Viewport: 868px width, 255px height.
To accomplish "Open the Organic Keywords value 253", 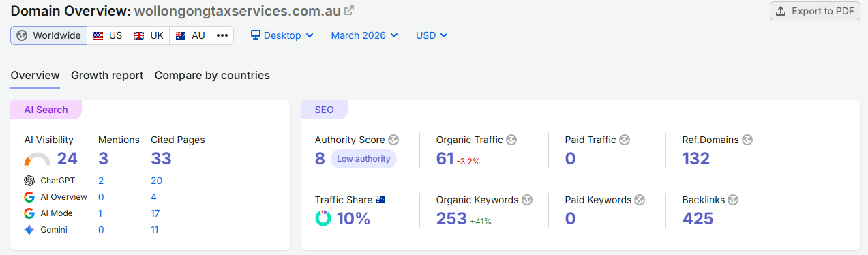I will coord(451,219).
